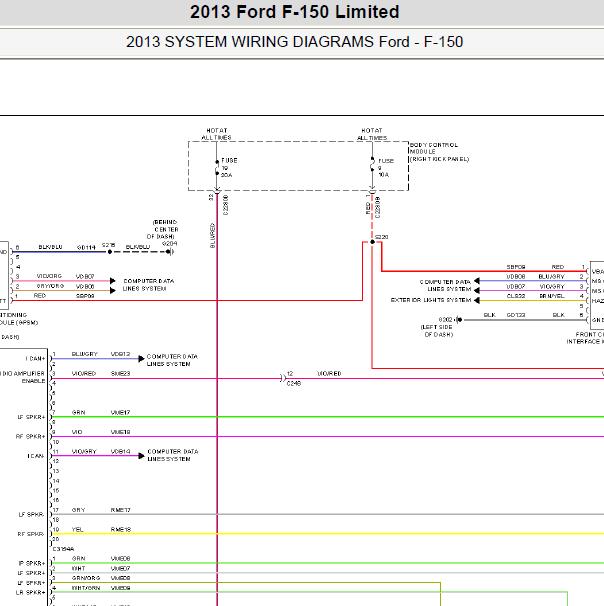Click the "HOT AT ALL TIMES" label above fuse 19
Viewport: 604px width, 606px height.
(216, 134)
